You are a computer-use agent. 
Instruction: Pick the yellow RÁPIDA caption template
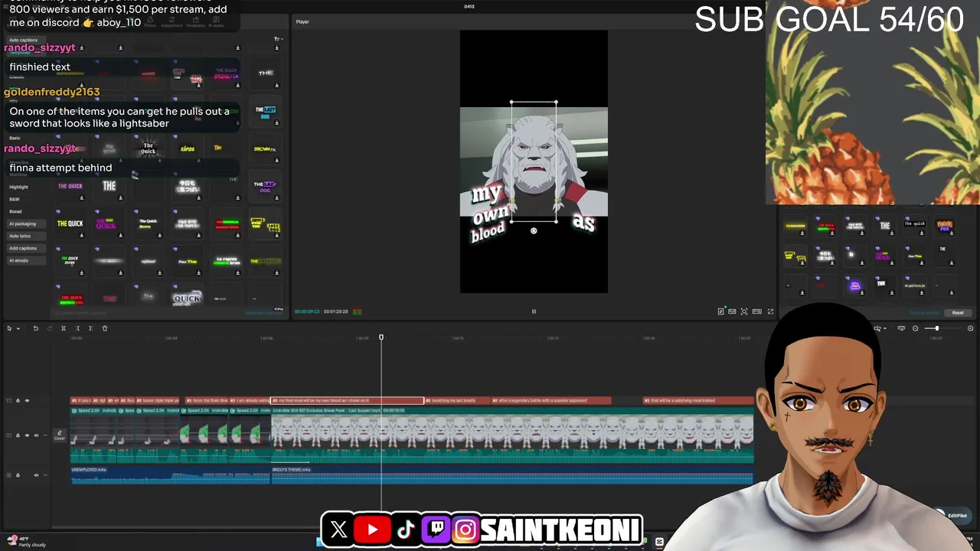[x=188, y=148]
